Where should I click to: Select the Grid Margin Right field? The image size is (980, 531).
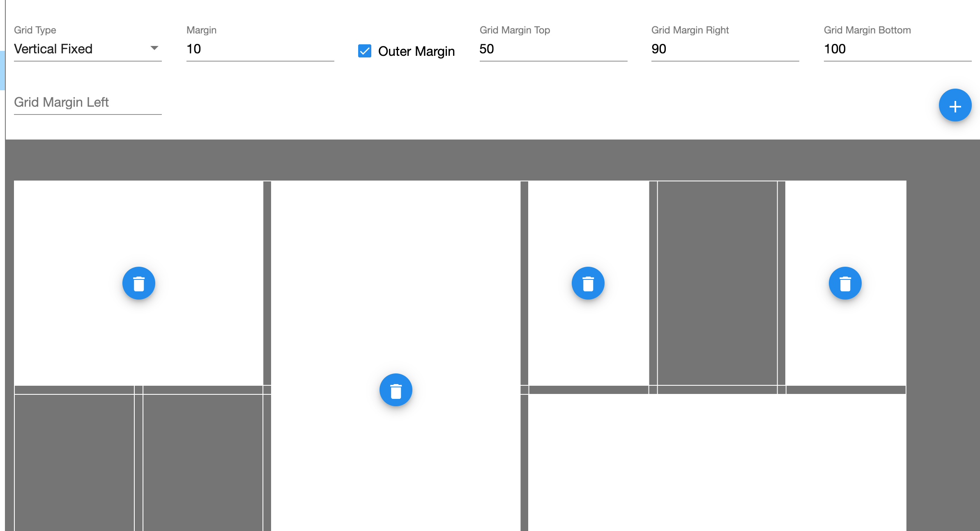click(725, 49)
